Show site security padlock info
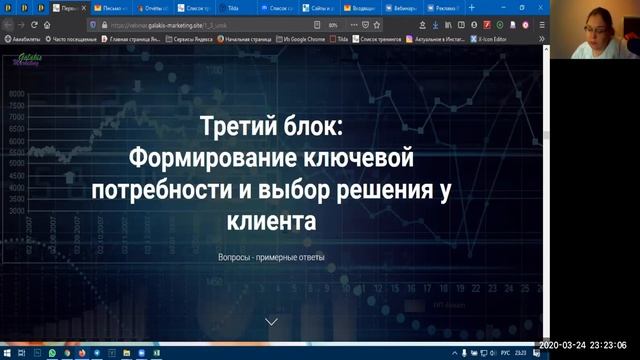 tap(104, 25)
